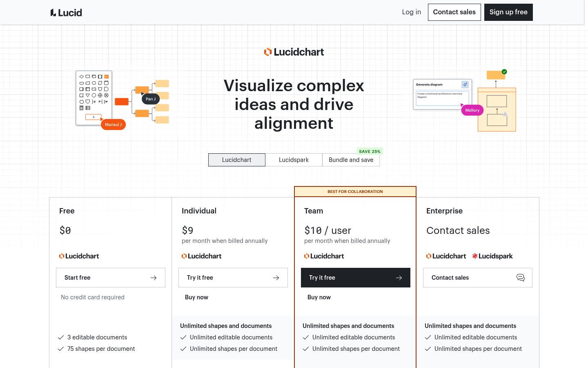Viewport: 588px width, 368px height.
Task: Click arrow icon on Start free button
Action: click(x=154, y=278)
